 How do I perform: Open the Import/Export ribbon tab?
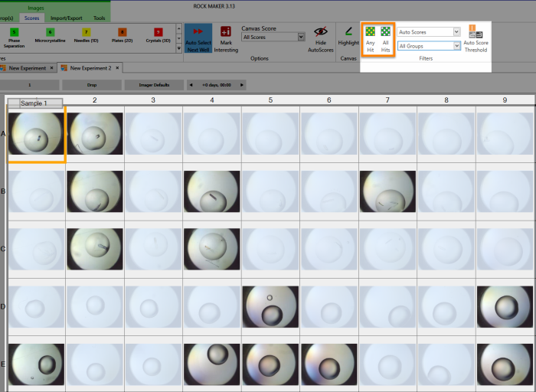(x=67, y=18)
